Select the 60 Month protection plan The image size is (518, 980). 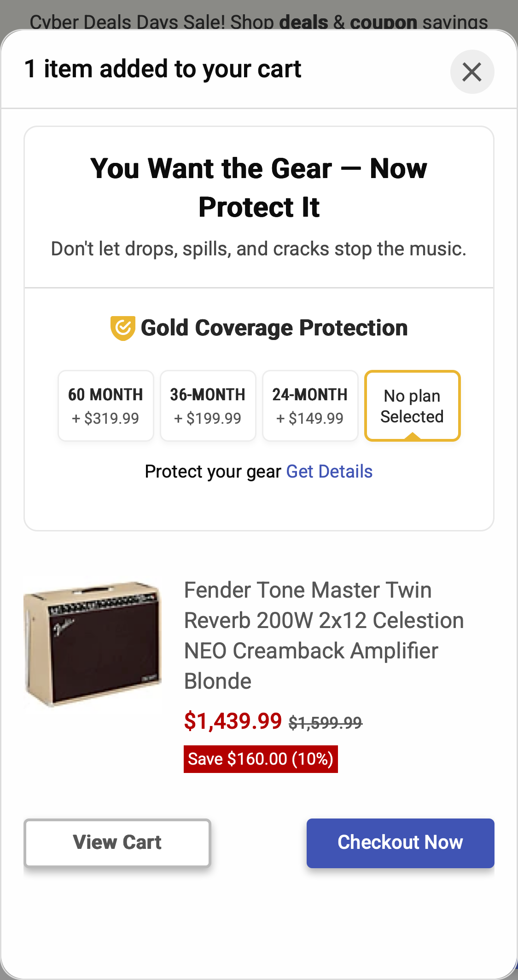(106, 406)
